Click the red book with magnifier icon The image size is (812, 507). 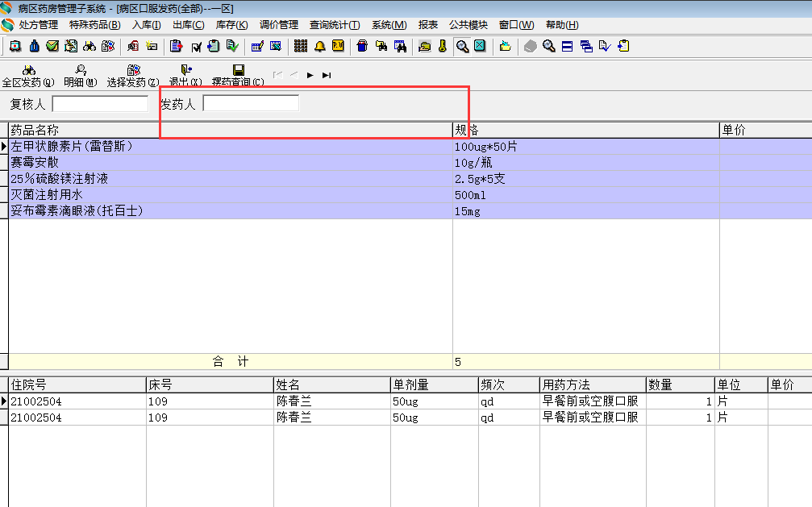(133, 46)
